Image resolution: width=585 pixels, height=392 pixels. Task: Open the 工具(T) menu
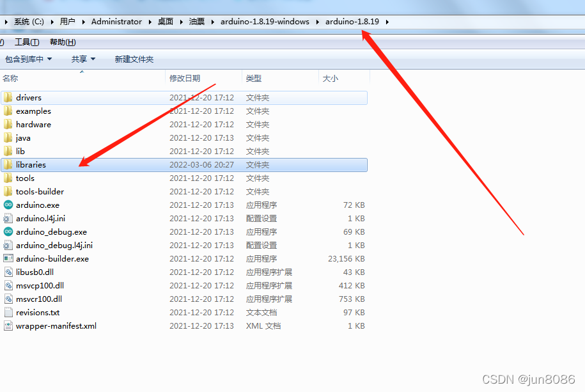[x=27, y=42]
